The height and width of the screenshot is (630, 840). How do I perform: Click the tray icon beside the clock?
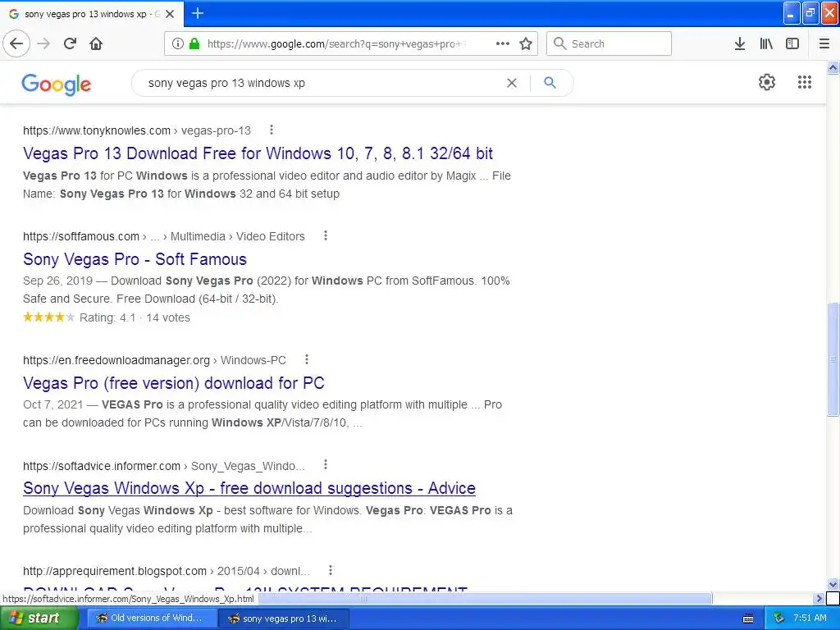coord(778,619)
